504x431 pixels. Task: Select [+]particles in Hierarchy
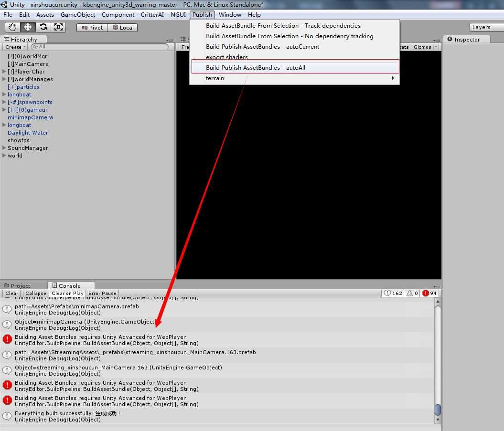(23, 87)
